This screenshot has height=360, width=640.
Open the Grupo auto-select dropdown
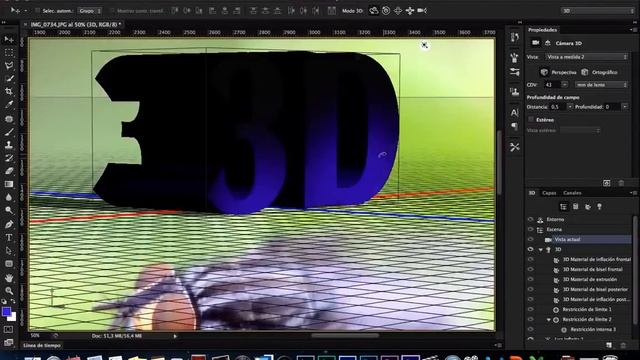90,11
